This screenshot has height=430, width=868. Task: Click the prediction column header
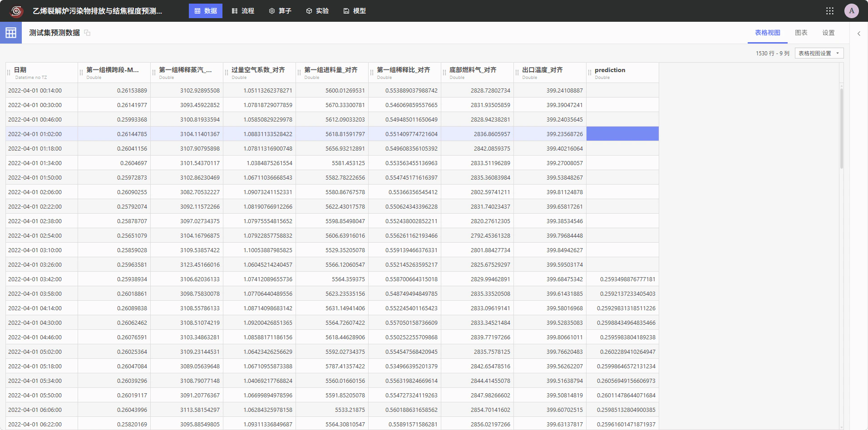coord(622,73)
